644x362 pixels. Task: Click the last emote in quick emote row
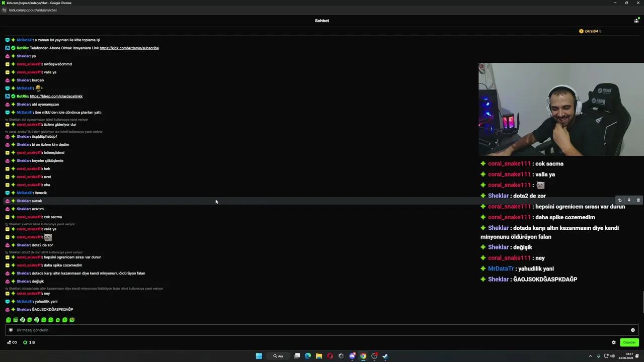coord(72,320)
